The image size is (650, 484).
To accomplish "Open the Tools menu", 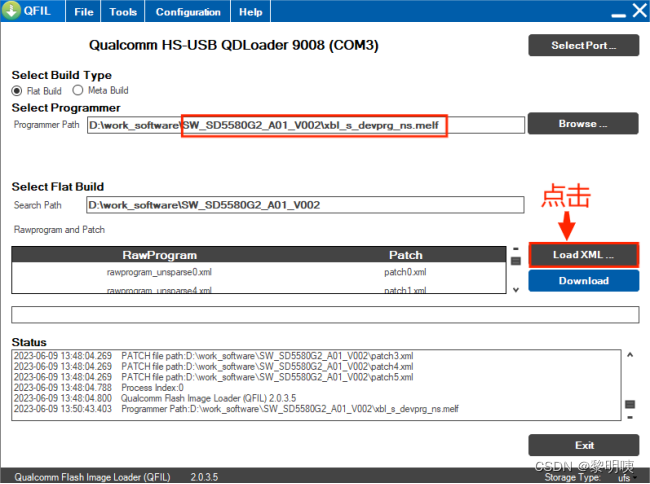I will click(123, 12).
